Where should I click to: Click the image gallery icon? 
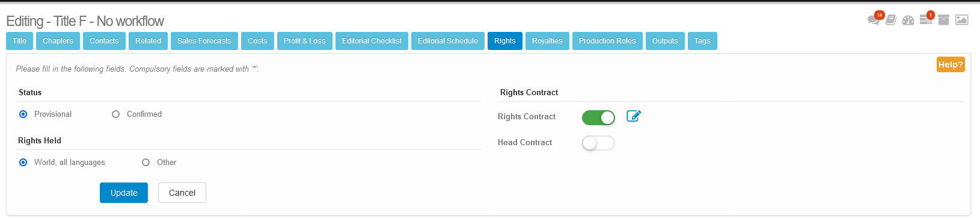[x=962, y=20]
